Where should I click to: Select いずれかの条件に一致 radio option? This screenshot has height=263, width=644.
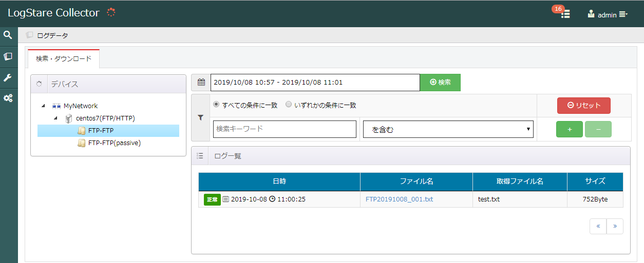click(289, 104)
